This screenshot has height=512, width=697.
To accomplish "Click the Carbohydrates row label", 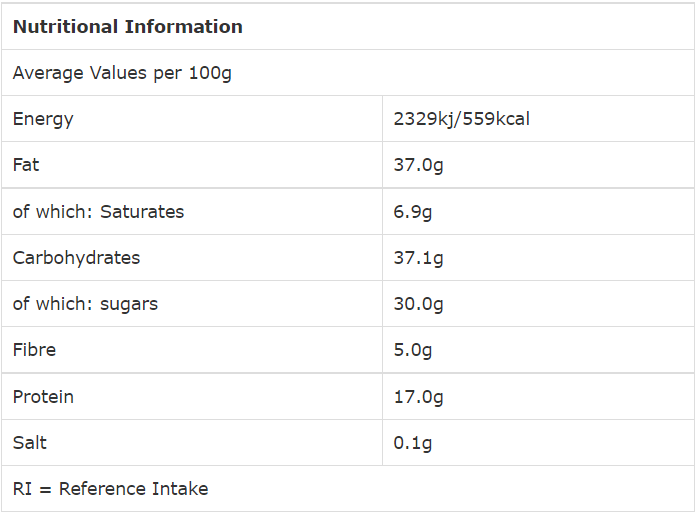I will [76, 258].
